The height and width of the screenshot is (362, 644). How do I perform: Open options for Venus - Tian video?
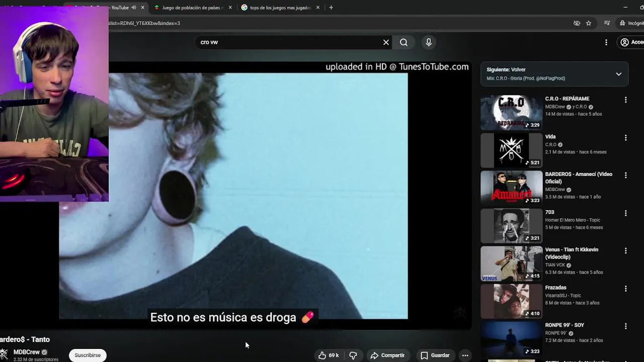coord(625,250)
